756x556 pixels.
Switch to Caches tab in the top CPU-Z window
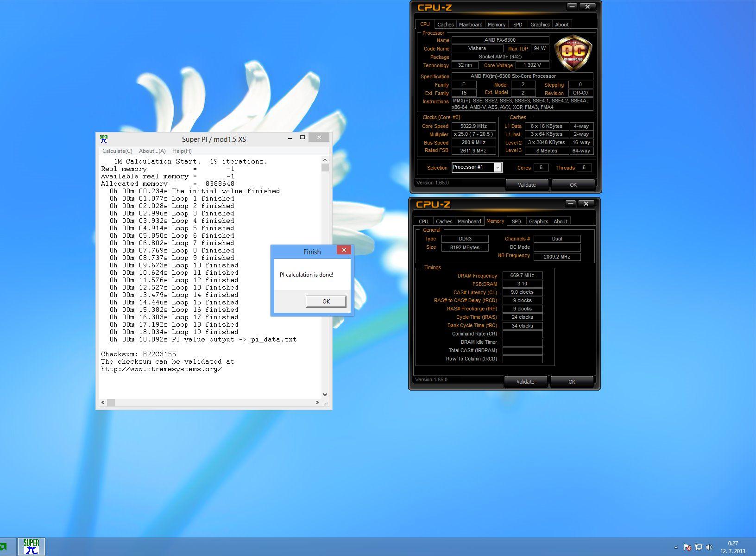tap(446, 25)
